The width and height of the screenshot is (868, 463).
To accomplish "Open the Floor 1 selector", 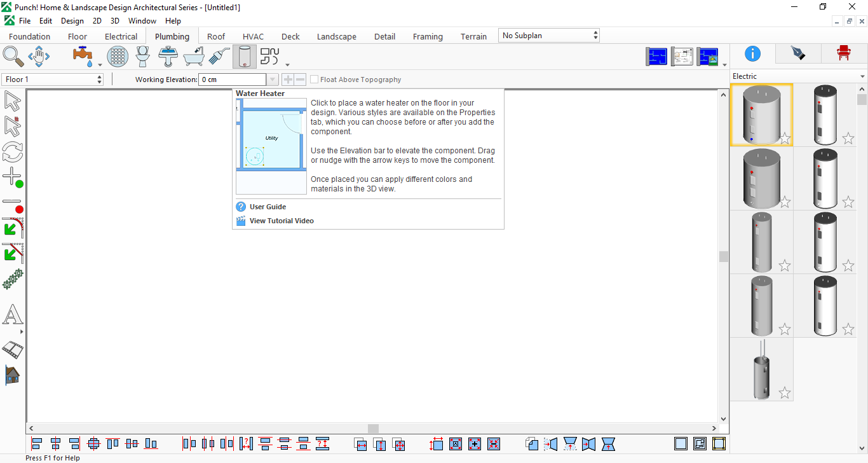I will [53, 79].
